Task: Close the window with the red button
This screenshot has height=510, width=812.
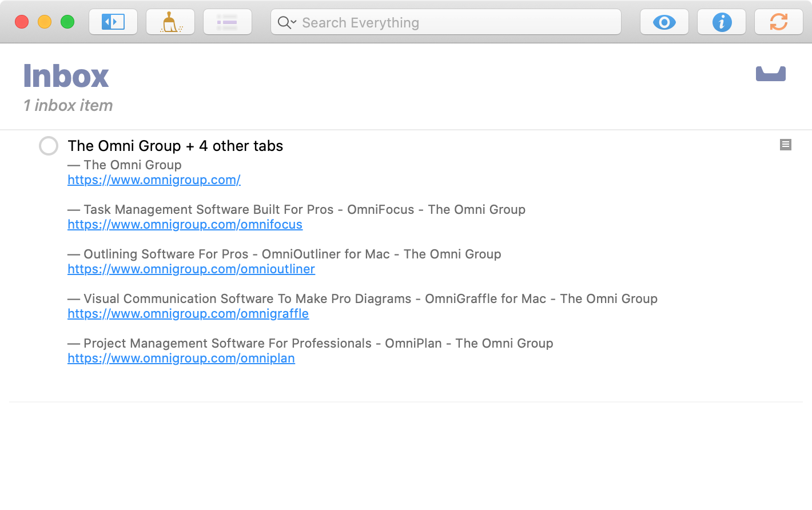Action: (22, 22)
